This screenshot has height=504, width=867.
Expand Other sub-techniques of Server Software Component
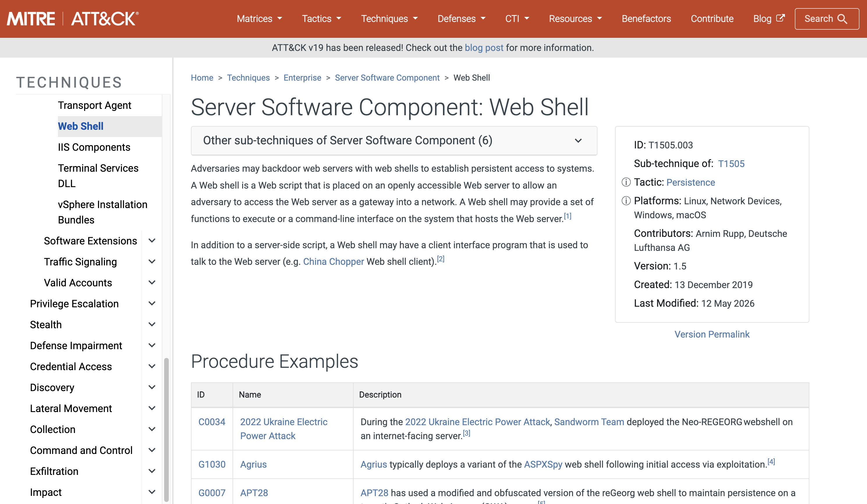pos(394,140)
